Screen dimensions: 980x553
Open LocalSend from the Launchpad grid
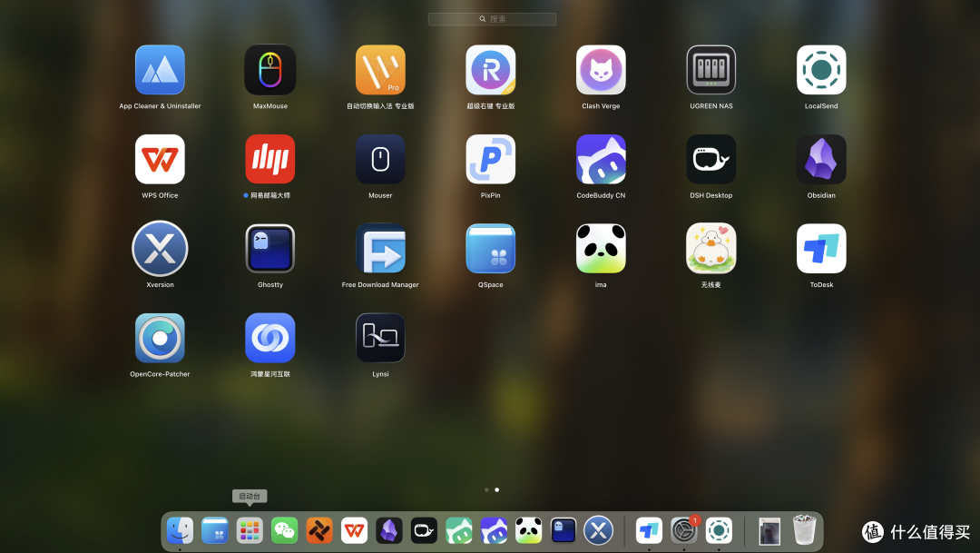(x=821, y=70)
